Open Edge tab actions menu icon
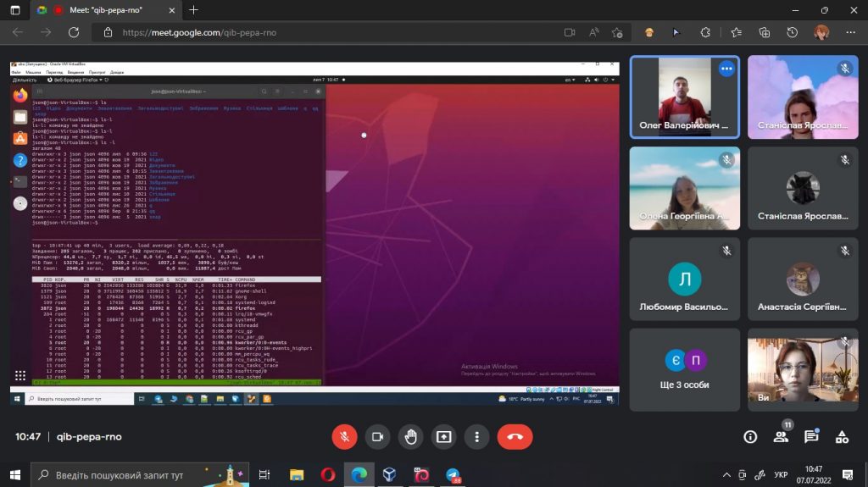Image resolution: width=868 pixels, height=487 pixels. point(15,10)
